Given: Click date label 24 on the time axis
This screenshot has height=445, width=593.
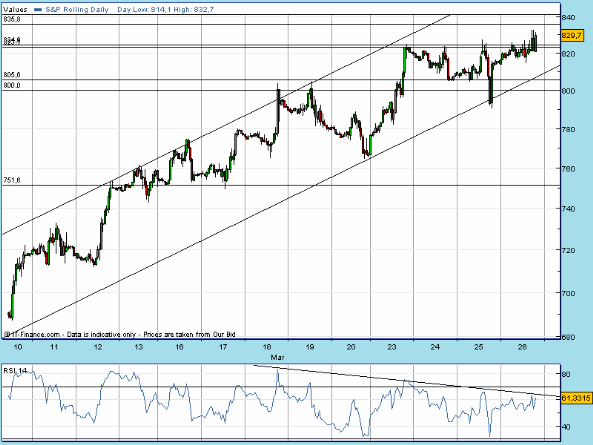Looking at the screenshot, I should (435, 347).
